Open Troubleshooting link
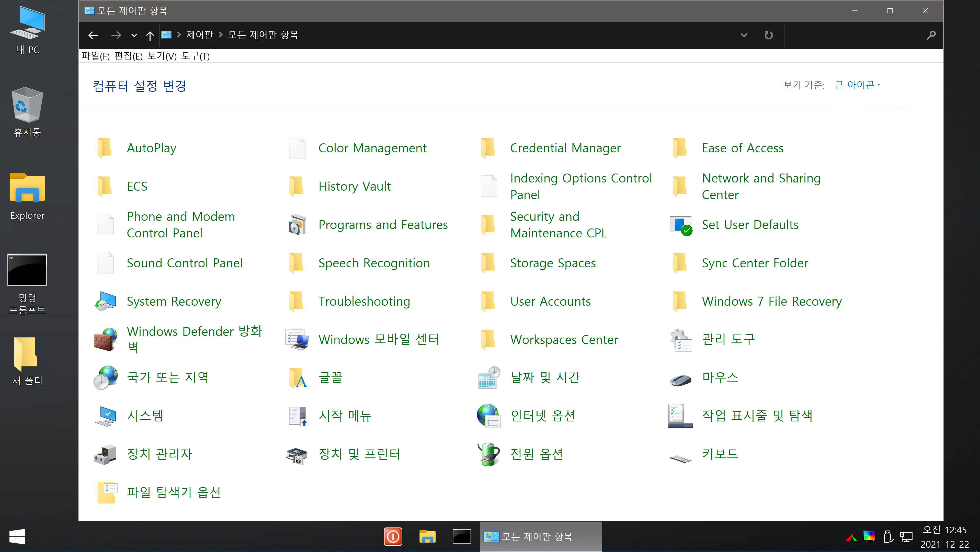 [364, 301]
